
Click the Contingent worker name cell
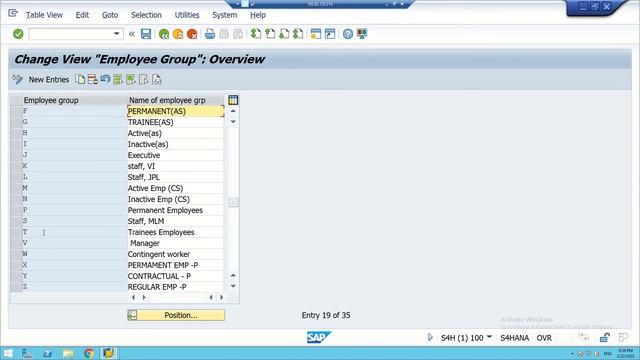(176, 254)
